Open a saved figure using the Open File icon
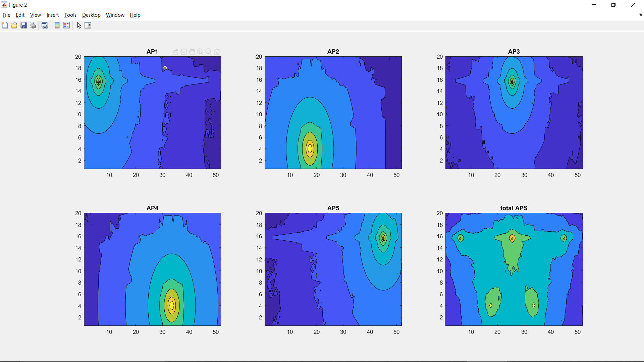The width and height of the screenshot is (644, 362). pyautogui.click(x=14, y=25)
